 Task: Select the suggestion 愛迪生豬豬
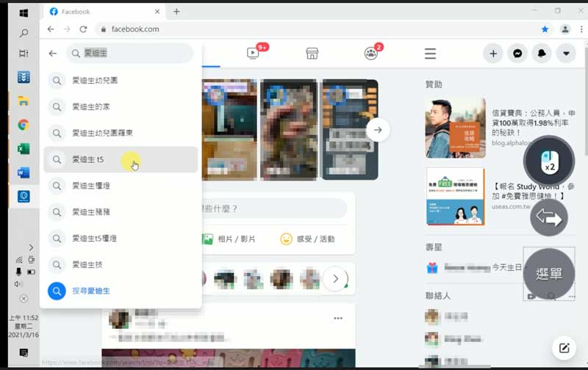pos(121,212)
